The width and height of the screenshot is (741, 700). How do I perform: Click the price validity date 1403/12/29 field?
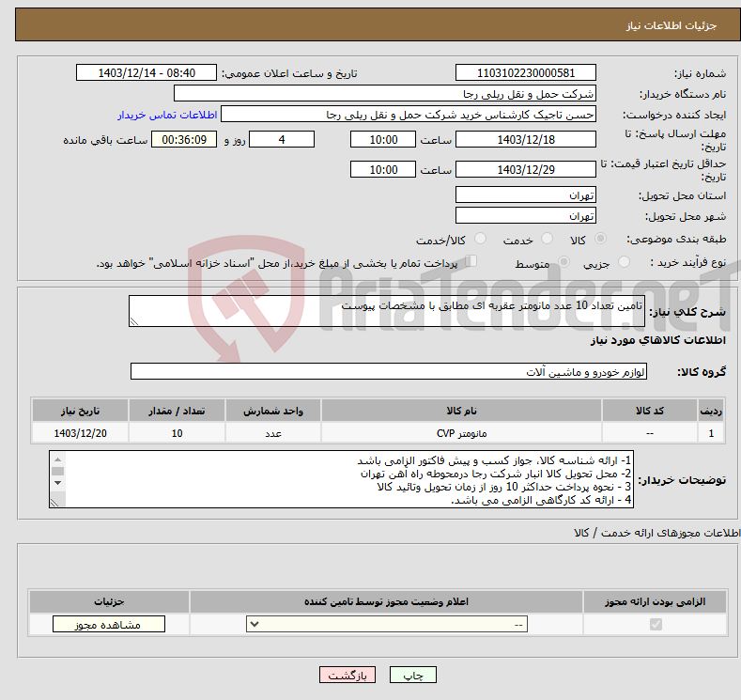coord(526,169)
